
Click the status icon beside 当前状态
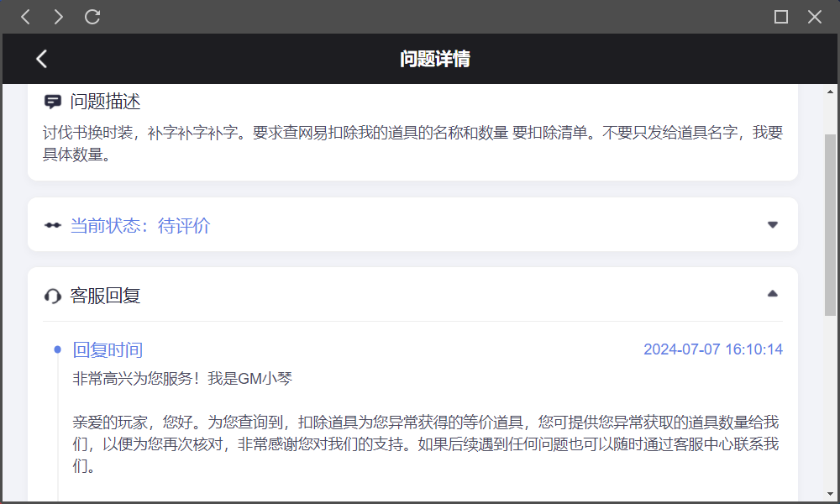point(53,226)
